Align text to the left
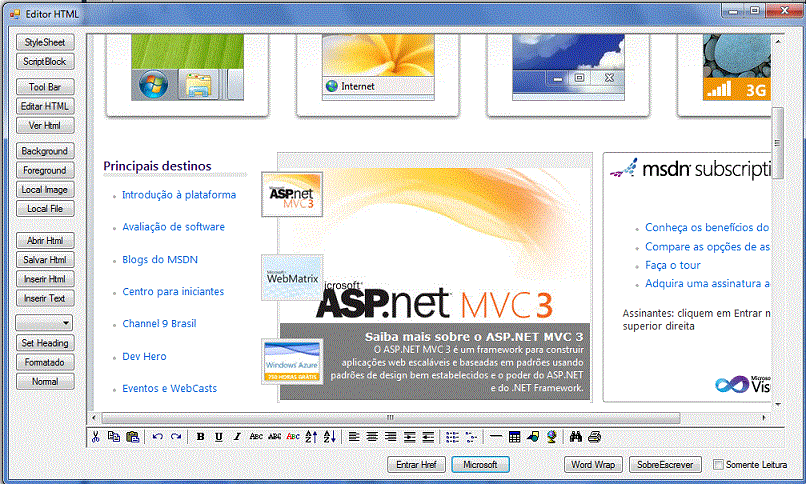Image resolution: width=806 pixels, height=484 pixels. tap(354, 437)
